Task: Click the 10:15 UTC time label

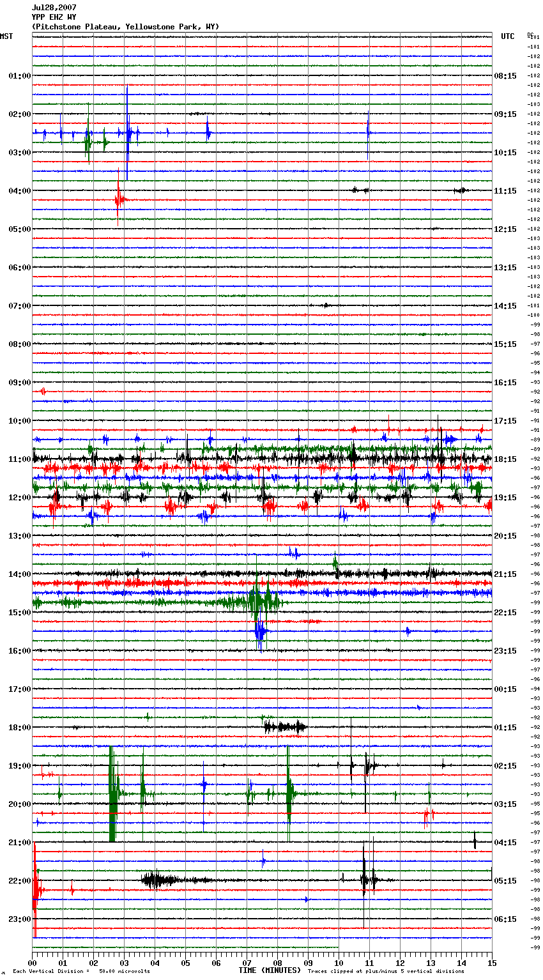Action: pyautogui.click(x=505, y=153)
